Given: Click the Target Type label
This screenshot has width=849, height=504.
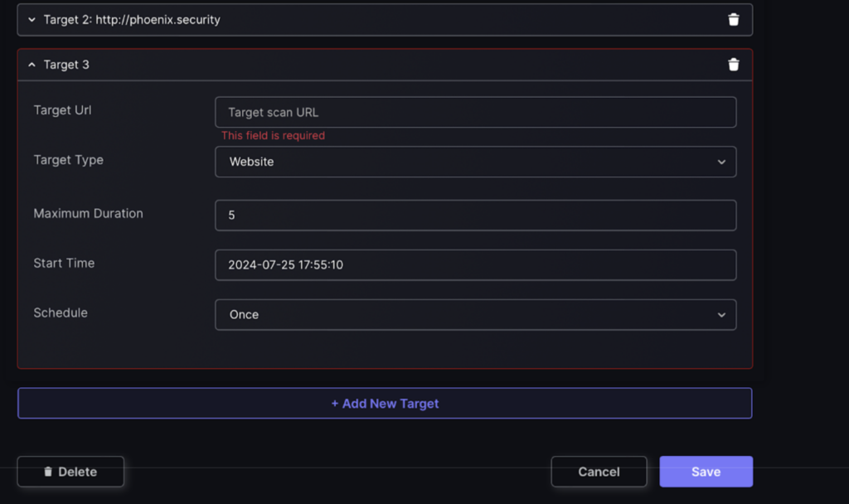Looking at the screenshot, I should (68, 160).
